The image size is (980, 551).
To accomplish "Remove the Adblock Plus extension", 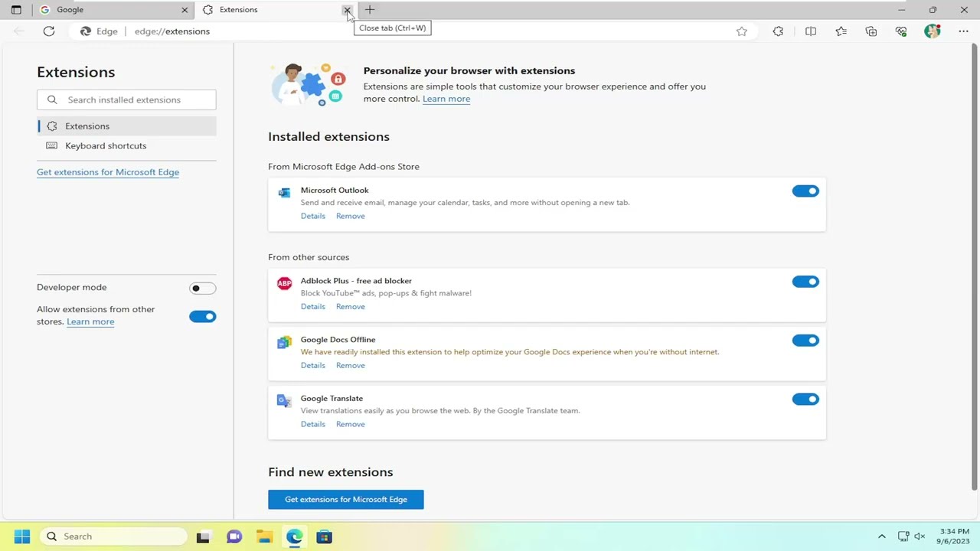I will point(351,306).
